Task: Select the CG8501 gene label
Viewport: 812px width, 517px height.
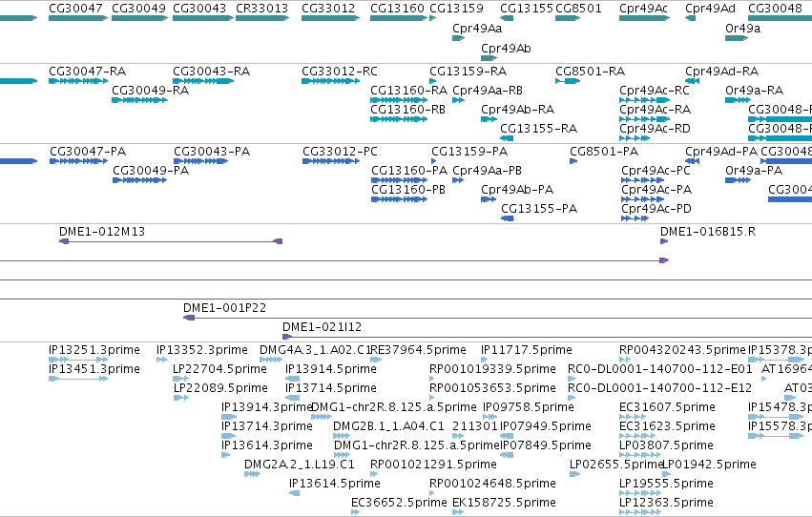Action: tap(578, 9)
